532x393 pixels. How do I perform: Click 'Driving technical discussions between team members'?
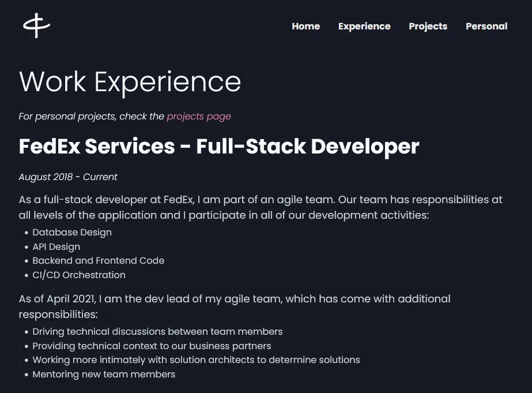pos(157,331)
